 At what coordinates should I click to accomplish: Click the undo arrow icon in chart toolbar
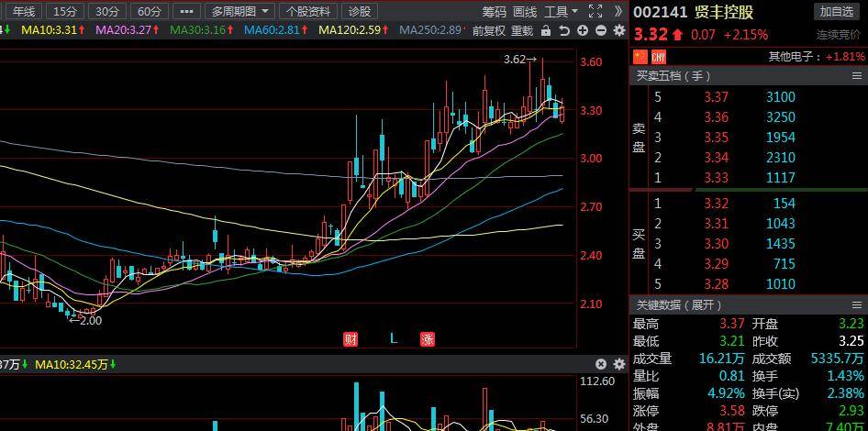tap(564, 30)
